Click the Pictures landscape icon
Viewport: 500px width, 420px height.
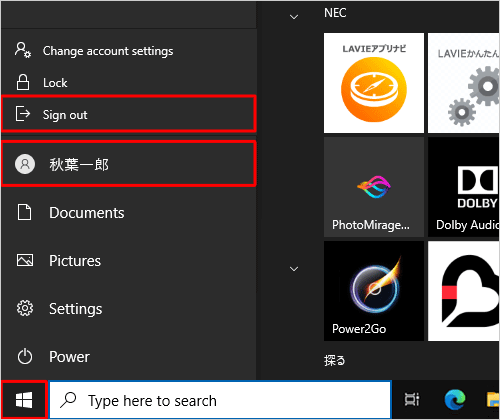[25, 260]
